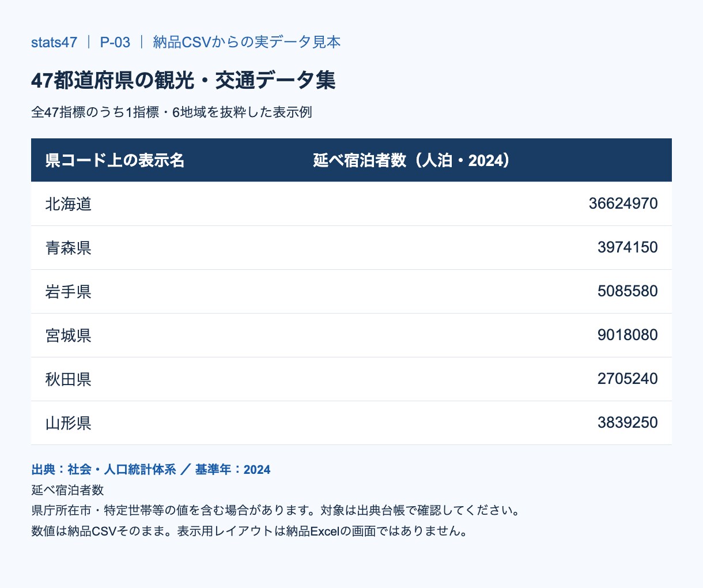Select the 秋田県 row name cell

point(69,379)
